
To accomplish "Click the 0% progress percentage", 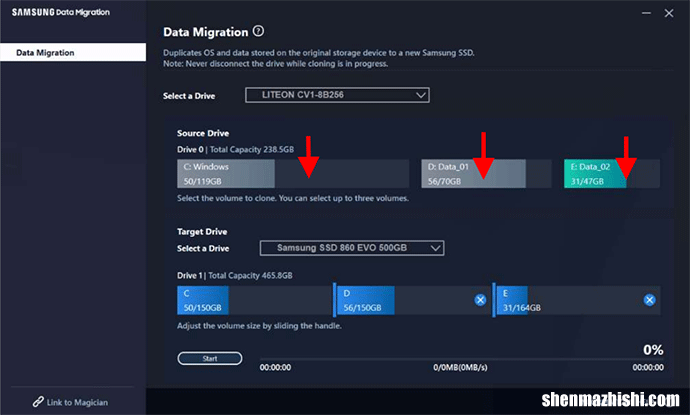I will pos(653,350).
